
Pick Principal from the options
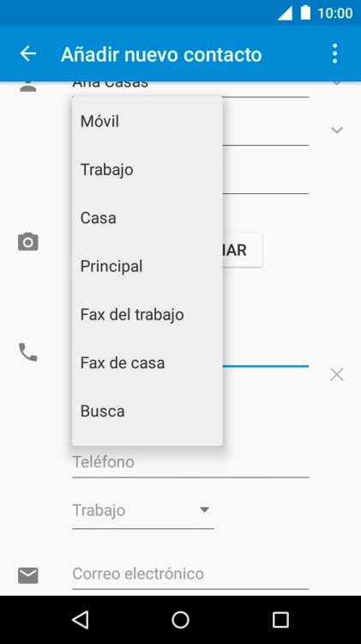(x=147, y=266)
